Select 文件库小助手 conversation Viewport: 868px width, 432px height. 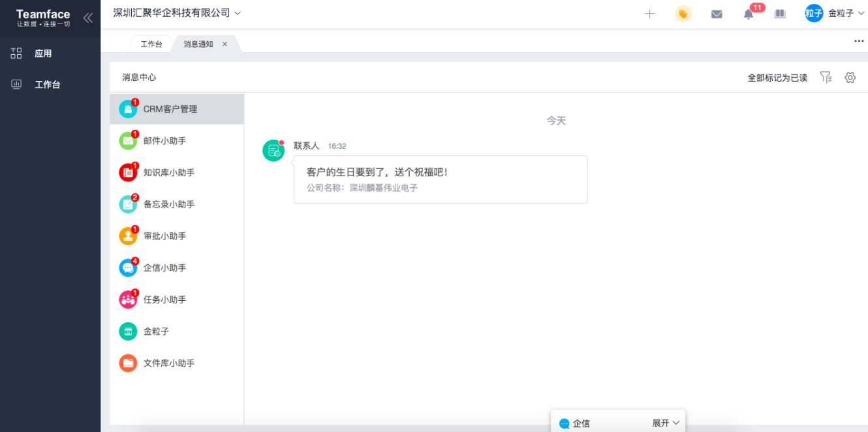coord(177,363)
